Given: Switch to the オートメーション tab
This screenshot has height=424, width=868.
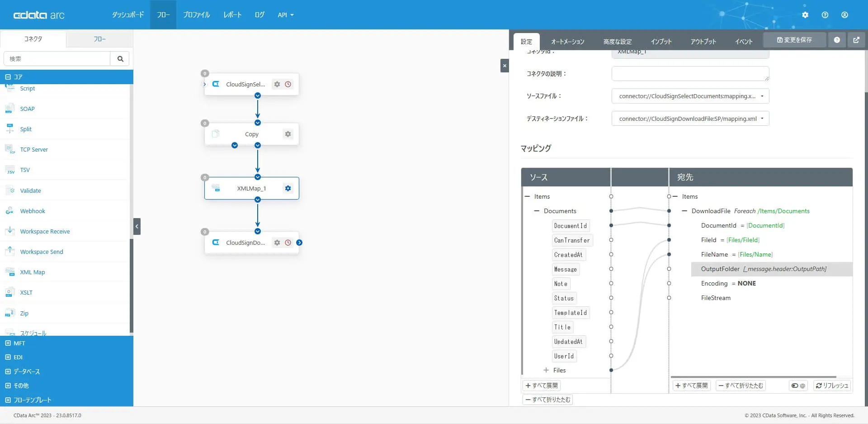Looking at the screenshot, I should coord(567,42).
